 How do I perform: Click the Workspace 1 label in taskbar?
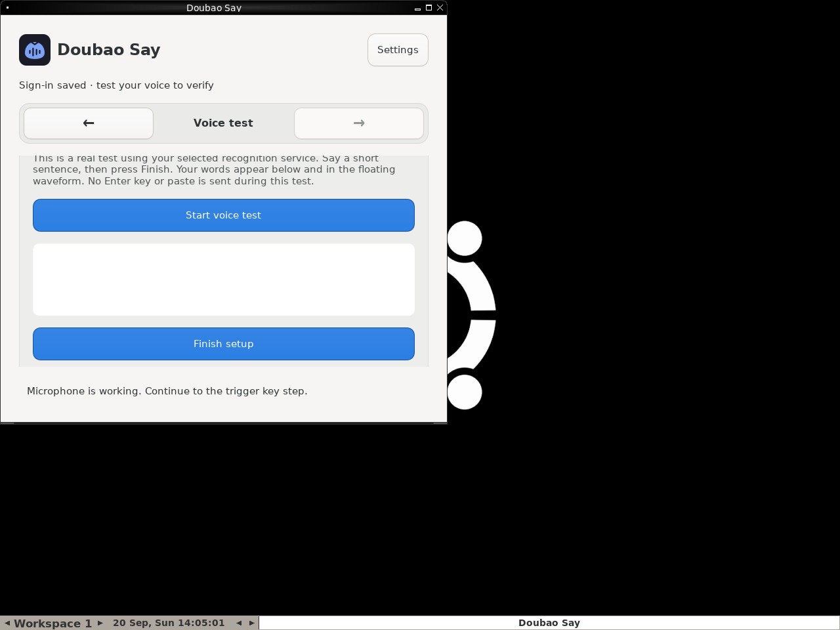[x=53, y=623]
